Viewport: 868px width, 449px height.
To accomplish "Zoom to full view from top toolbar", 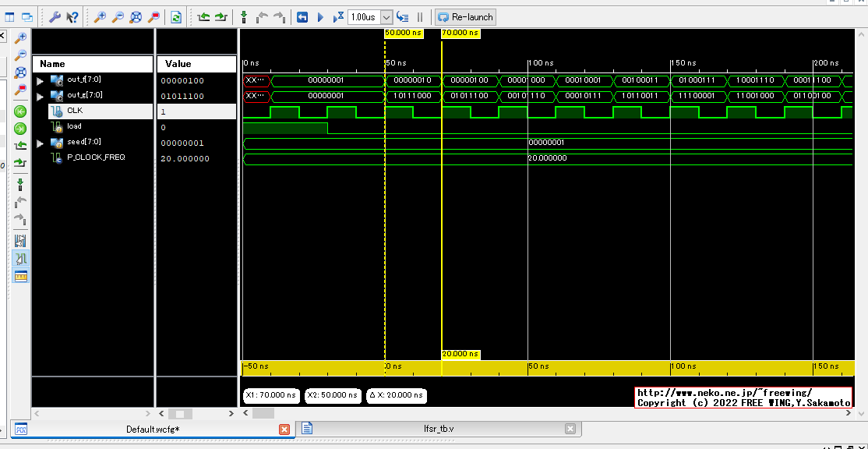I will click(x=136, y=17).
